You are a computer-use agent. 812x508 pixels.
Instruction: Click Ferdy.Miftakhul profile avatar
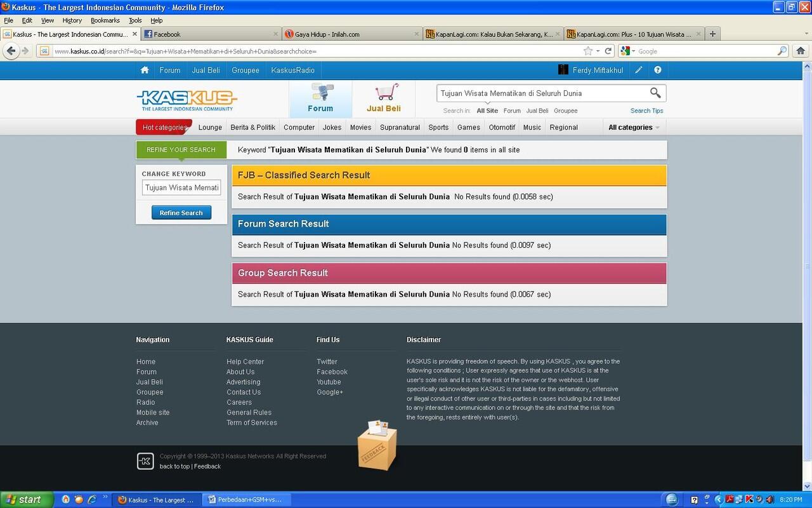pyautogui.click(x=563, y=70)
